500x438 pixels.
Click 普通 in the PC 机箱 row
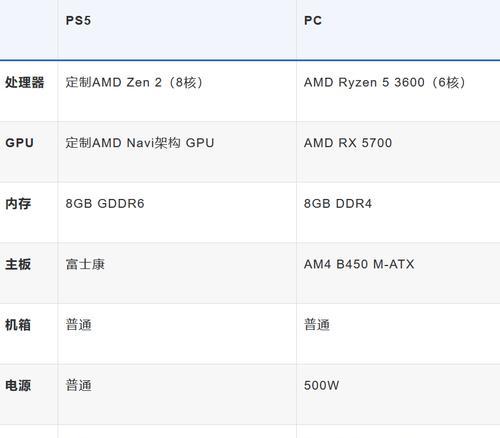tap(317, 325)
